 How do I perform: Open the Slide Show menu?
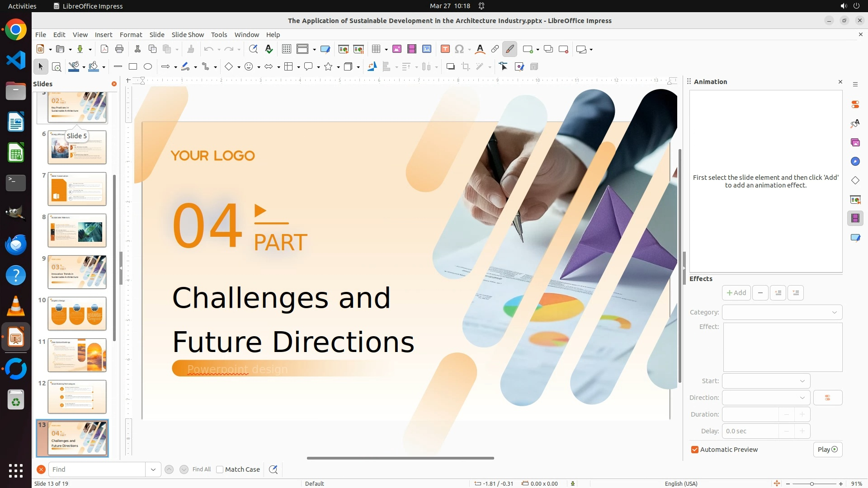pos(188,35)
